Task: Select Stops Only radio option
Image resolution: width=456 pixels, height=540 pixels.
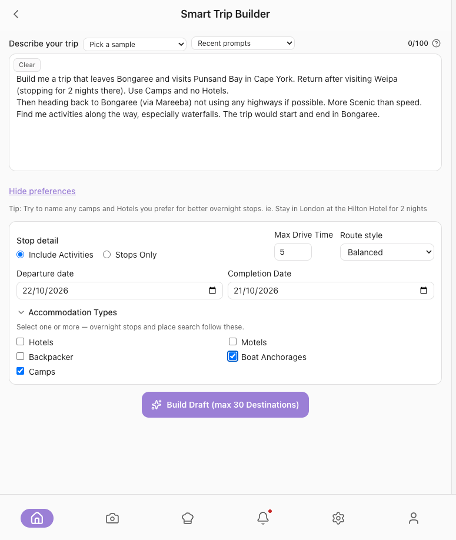Action: [107, 255]
